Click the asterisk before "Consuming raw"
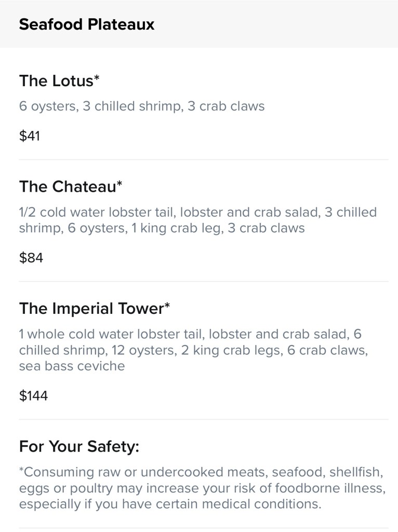 [x=21, y=471]
